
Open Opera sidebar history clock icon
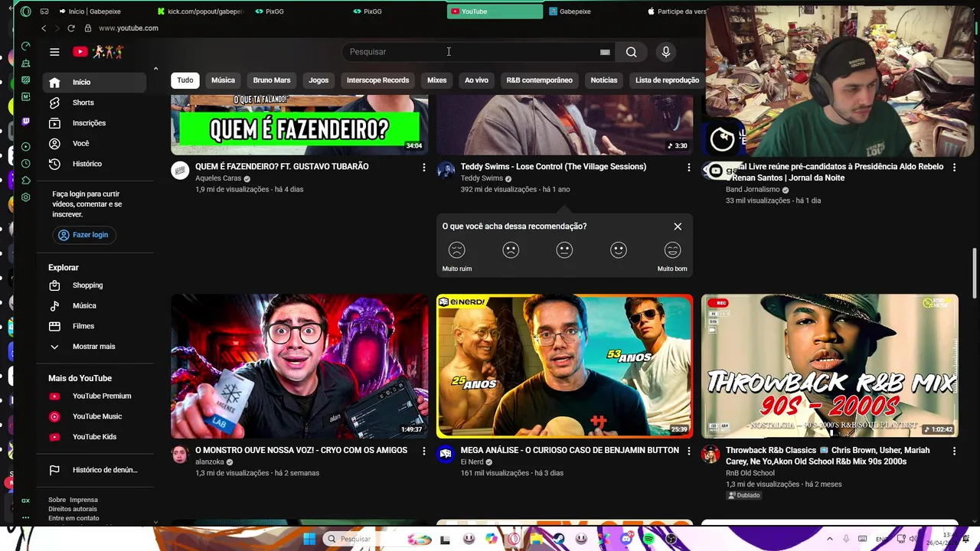(x=26, y=164)
